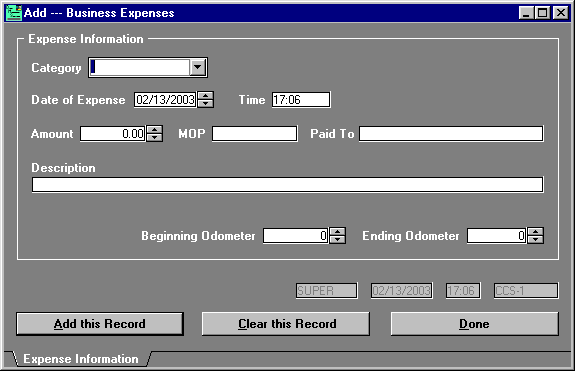Click the Ending Odometer field
The image size is (575, 371).
tap(497, 236)
